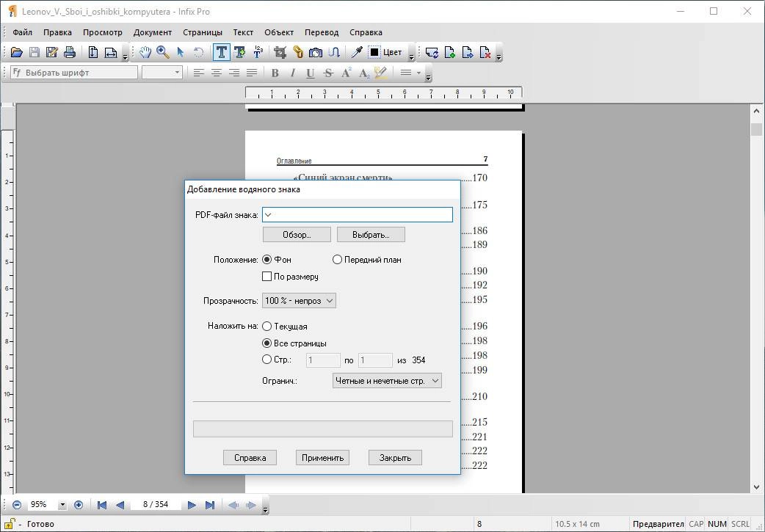The height and width of the screenshot is (532, 765).
Task: Click the page number field 8 / 354
Action: pos(156,505)
